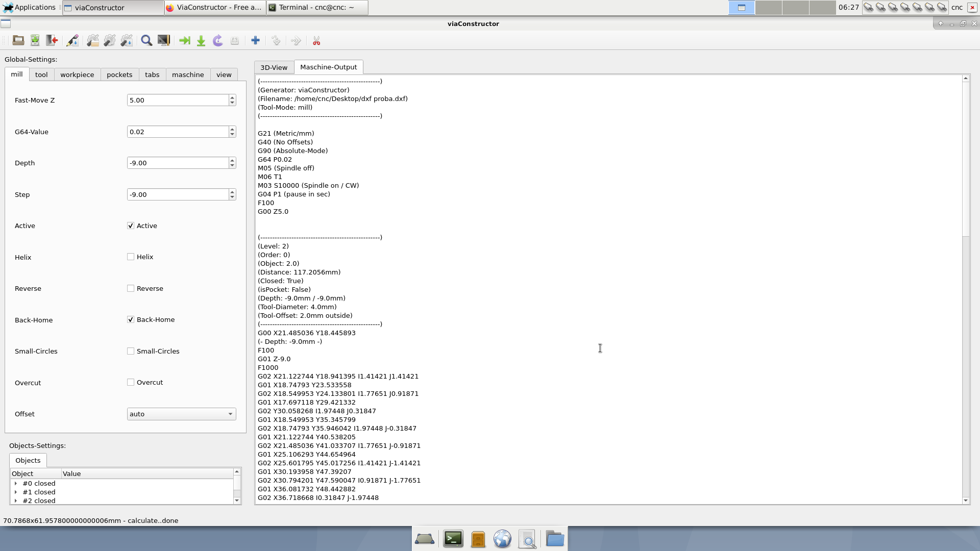This screenshot has height=551, width=980.
Task: Click the viaConstructor taskbar button
Action: [x=113, y=7]
